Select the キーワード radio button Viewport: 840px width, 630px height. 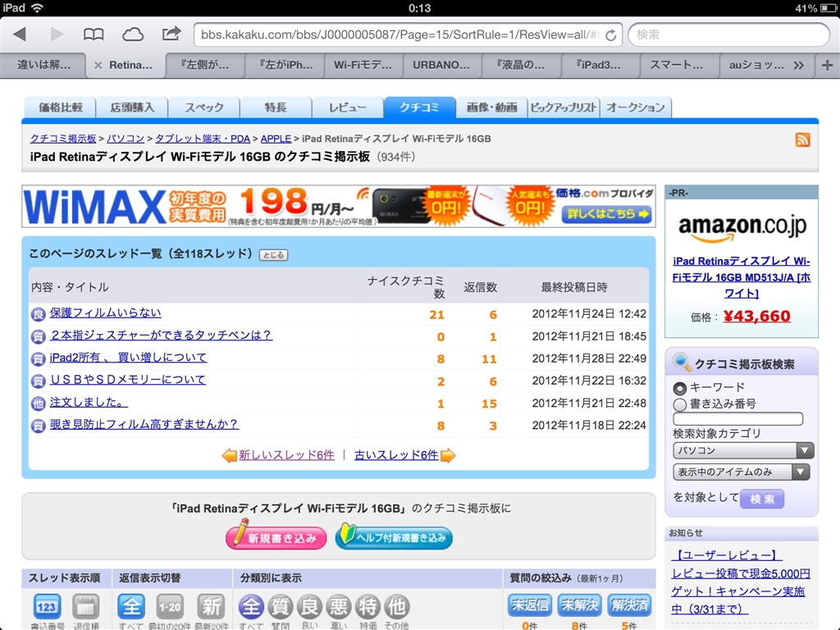pos(680,388)
